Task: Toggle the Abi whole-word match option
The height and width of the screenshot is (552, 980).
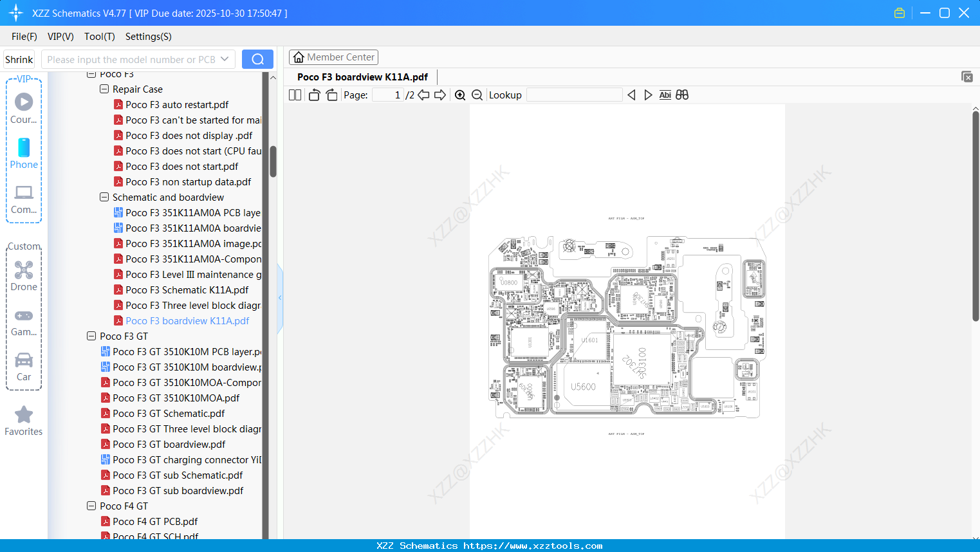Action: [x=665, y=95]
